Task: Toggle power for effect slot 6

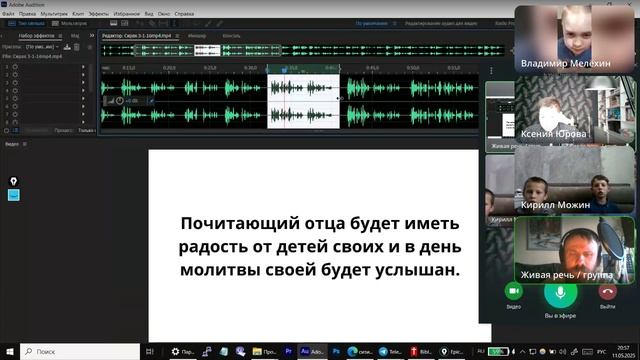Action: [15, 107]
